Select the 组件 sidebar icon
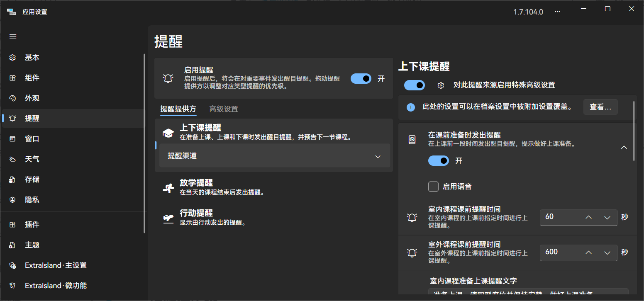The width and height of the screenshot is (644, 301). point(32,78)
